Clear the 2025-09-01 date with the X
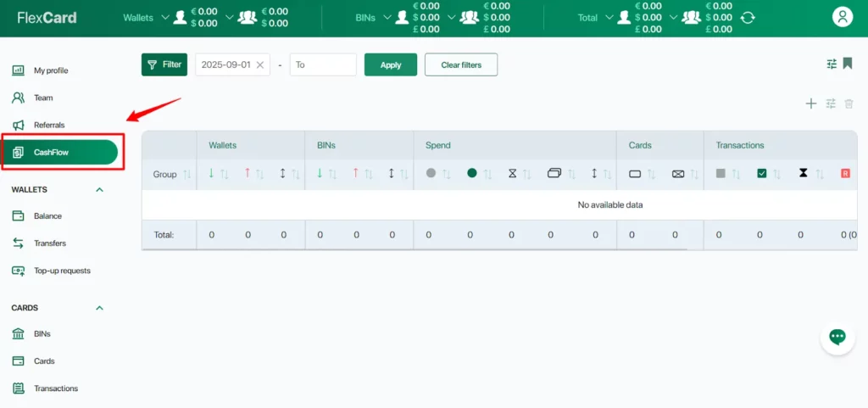Screen dimensions: 868x408 [259, 64]
